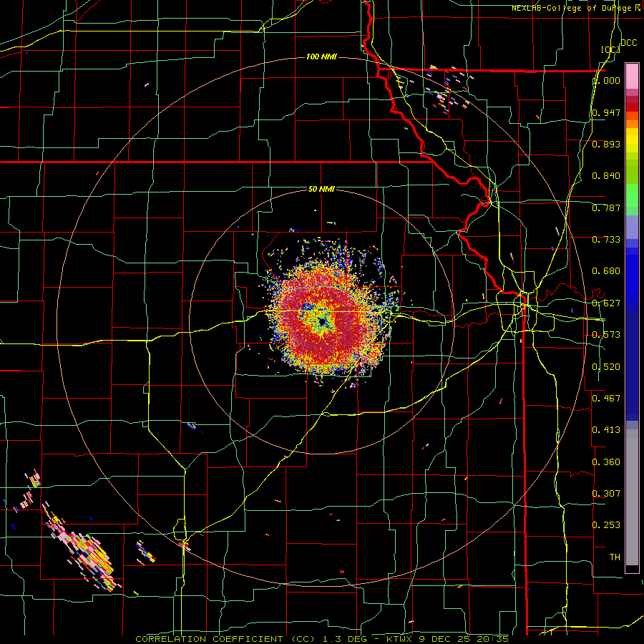Screen dimensions: 644x644
Task: Pick the light pink swatch atop the color bar
Action: (632, 76)
